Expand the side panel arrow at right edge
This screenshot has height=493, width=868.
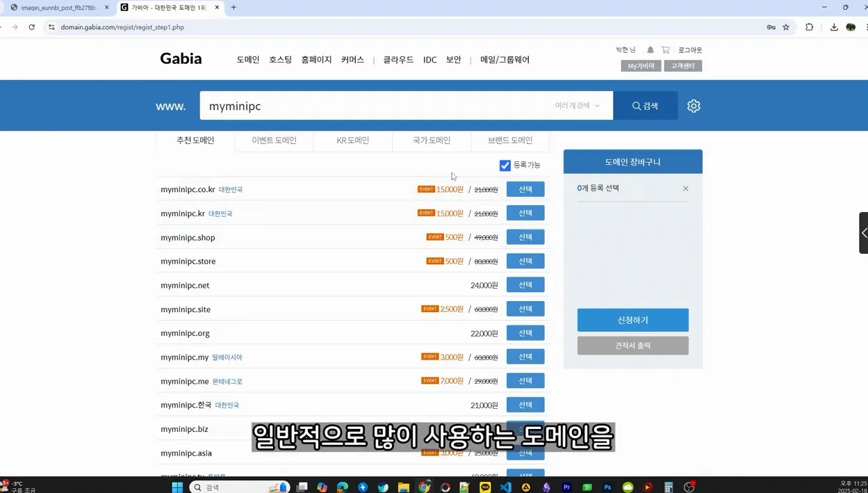864,233
